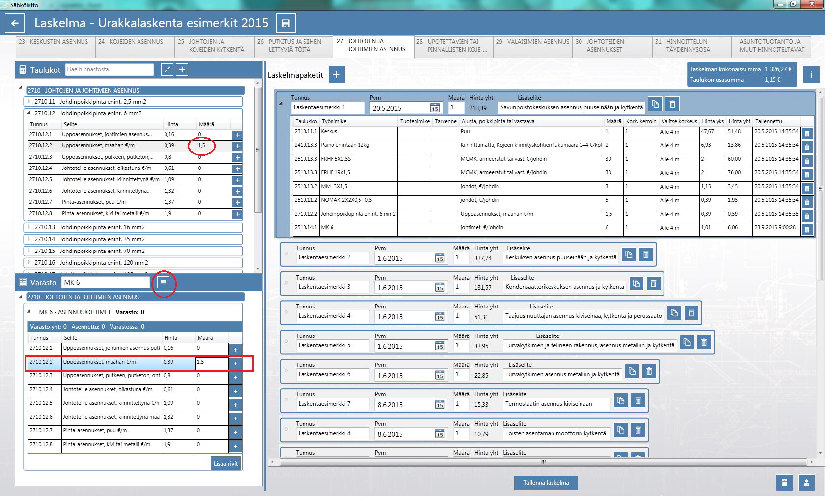
Task: Delete the Laskentaesimerkki 8 package
Action: (x=638, y=430)
